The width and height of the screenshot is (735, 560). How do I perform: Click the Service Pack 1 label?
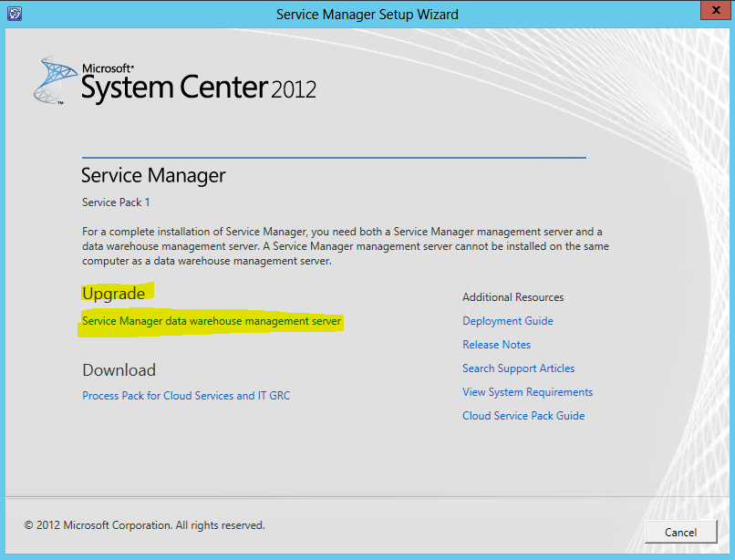point(116,202)
